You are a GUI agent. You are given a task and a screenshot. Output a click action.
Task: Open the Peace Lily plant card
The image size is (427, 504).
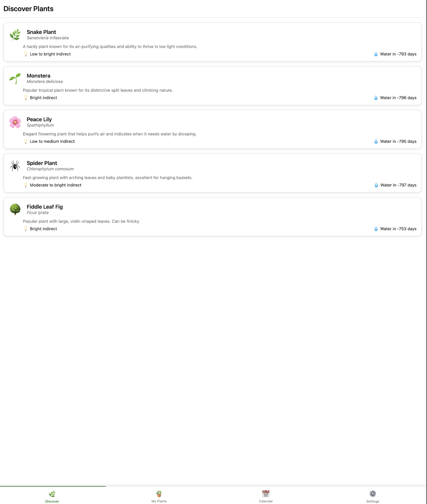click(x=213, y=129)
